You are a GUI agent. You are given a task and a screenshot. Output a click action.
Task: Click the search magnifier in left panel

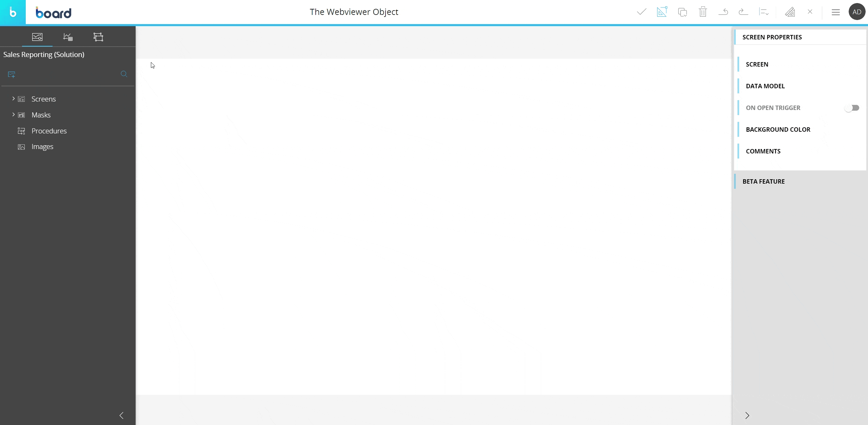124,74
